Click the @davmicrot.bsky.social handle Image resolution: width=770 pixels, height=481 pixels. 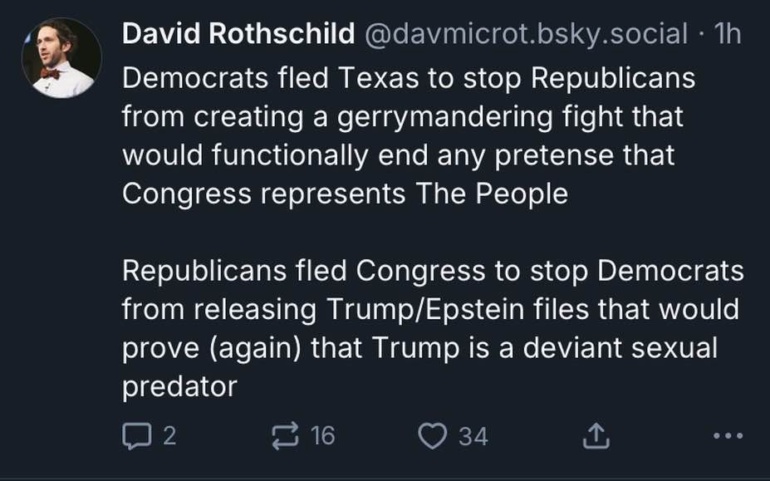click(x=524, y=35)
